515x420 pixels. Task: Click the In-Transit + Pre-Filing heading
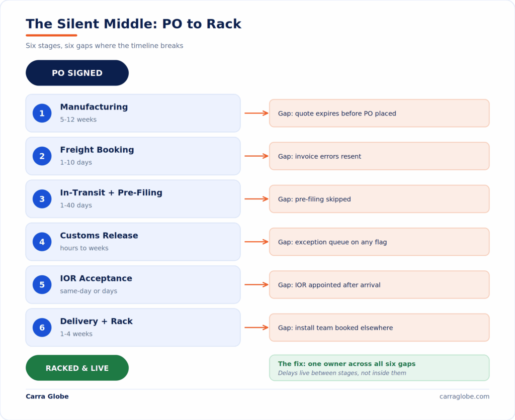coord(111,192)
